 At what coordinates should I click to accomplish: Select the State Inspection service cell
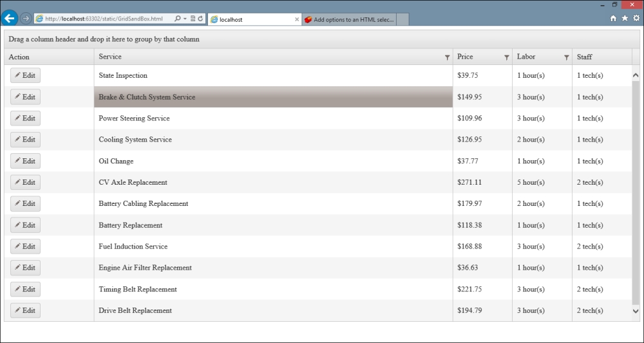pyautogui.click(x=274, y=75)
